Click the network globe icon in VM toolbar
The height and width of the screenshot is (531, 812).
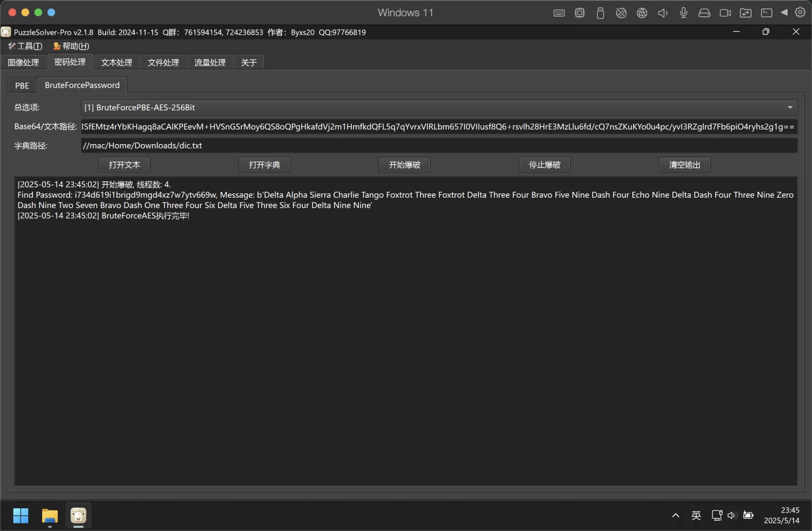[642, 12]
